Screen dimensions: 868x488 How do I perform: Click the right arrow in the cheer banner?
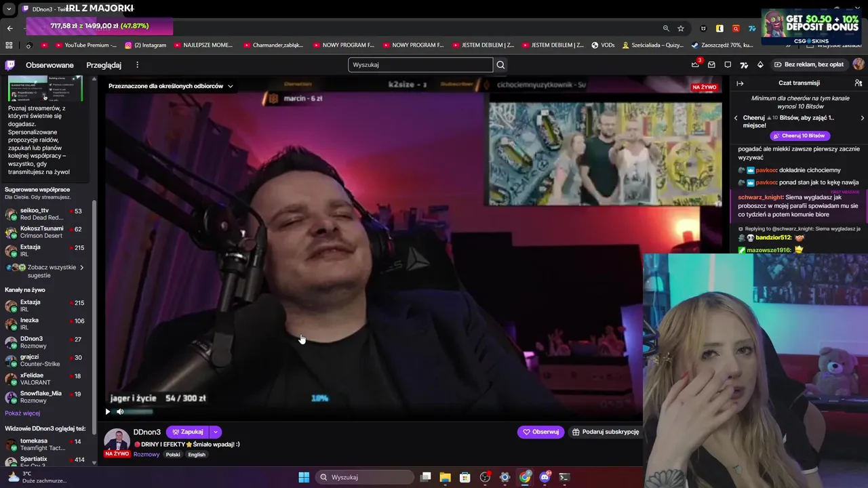click(x=862, y=118)
